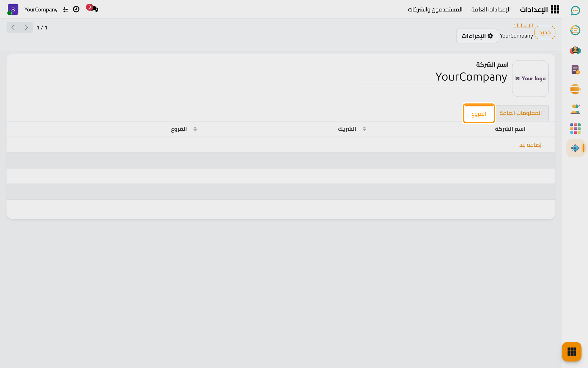This screenshot has height=368, width=588.
Task: Open the Contacts sidebar icon
Action: point(575,50)
